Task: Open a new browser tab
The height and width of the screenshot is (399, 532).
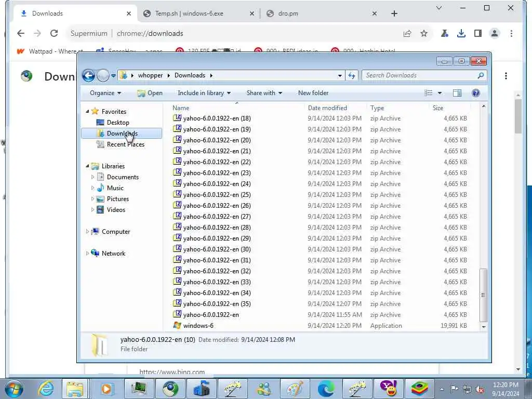Action: (x=394, y=14)
